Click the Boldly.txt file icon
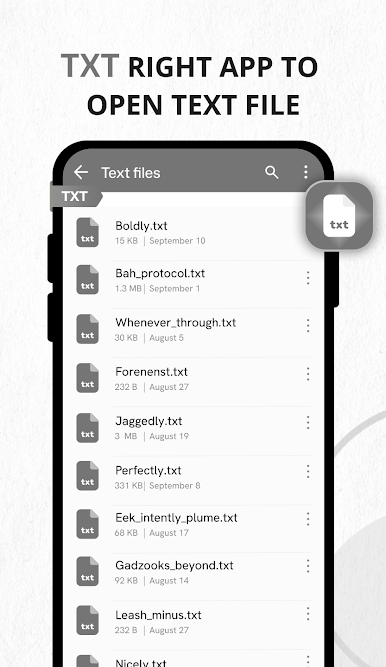The width and height of the screenshot is (386, 667). click(x=88, y=232)
